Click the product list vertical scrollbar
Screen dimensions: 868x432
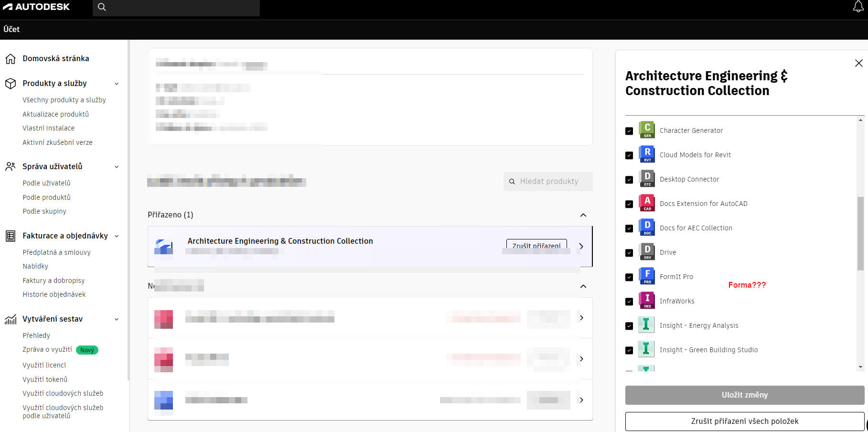tap(860, 233)
